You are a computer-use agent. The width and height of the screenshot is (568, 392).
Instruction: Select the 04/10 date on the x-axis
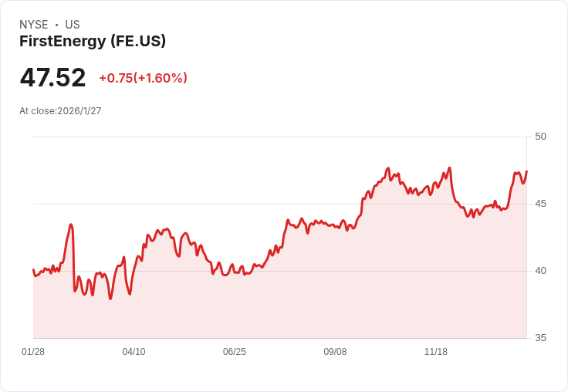(134, 352)
